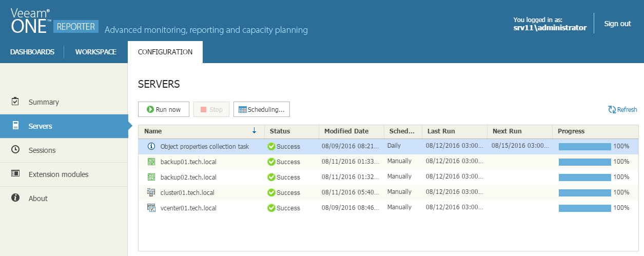Switch to the WORKSPACE tab
644x256 pixels.
pyautogui.click(x=96, y=52)
